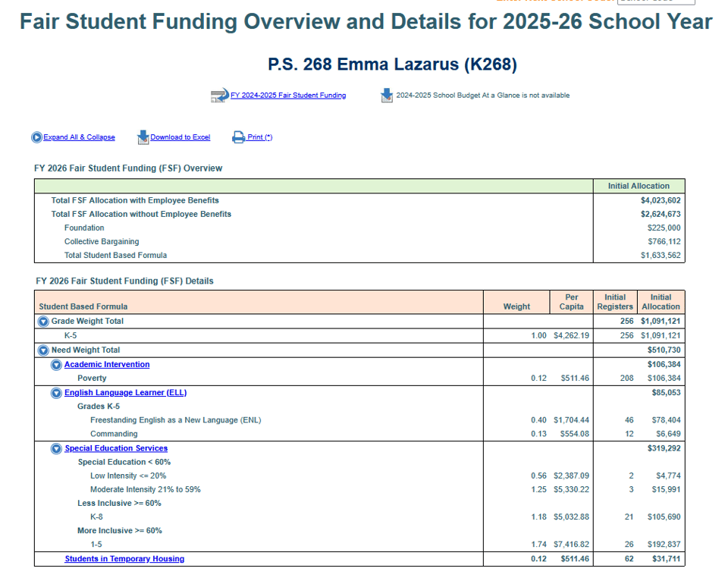Click the School Budget download icon
The width and height of the screenshot is (728, 581).
(x=387, y=96)
